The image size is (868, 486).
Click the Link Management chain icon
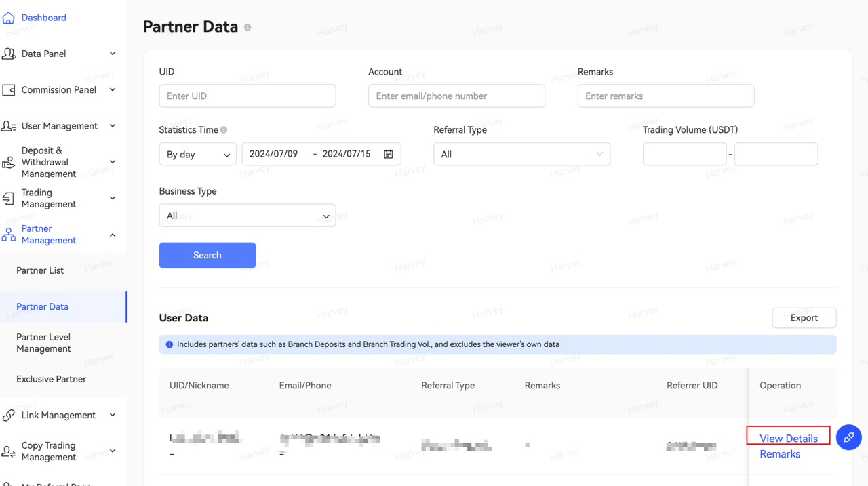(x=9, y=416)
